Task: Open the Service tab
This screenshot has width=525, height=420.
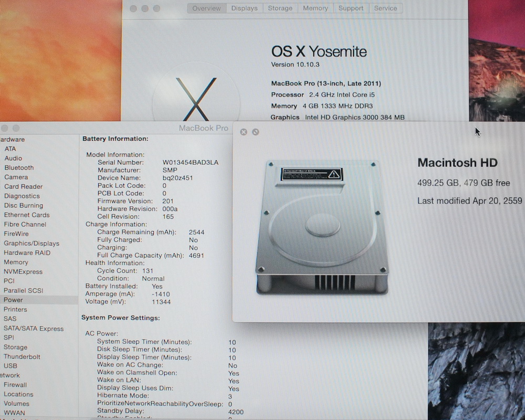Action: (x=386, y=8)
